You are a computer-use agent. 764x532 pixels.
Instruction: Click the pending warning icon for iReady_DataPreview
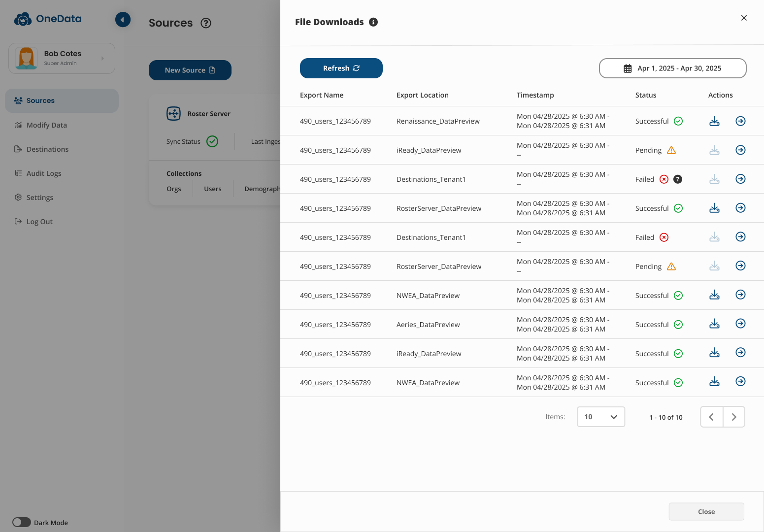tap(671, 150)
